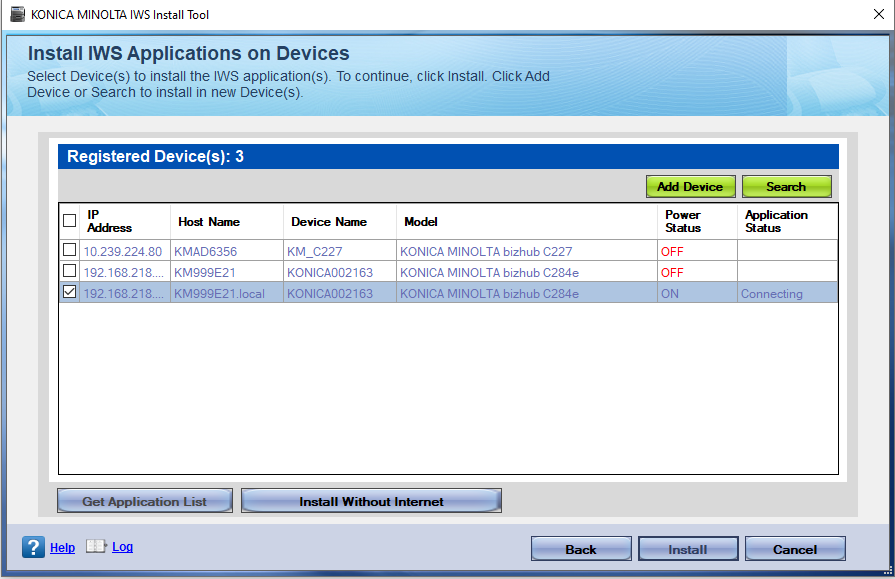Click the blue Help question mark icon
Image resolution: width=895 pixels, height=579 pixels.
33,547
